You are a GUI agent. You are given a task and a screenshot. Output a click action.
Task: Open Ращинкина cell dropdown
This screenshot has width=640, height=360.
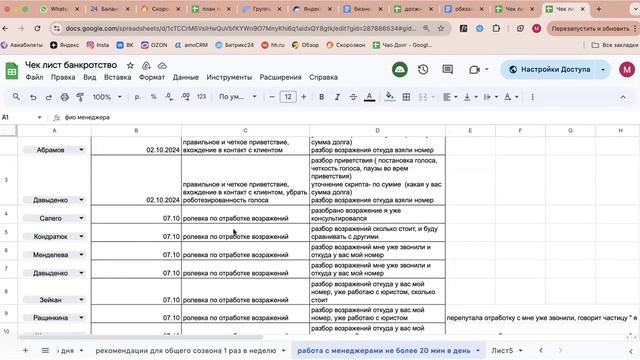tap(81, 318)
